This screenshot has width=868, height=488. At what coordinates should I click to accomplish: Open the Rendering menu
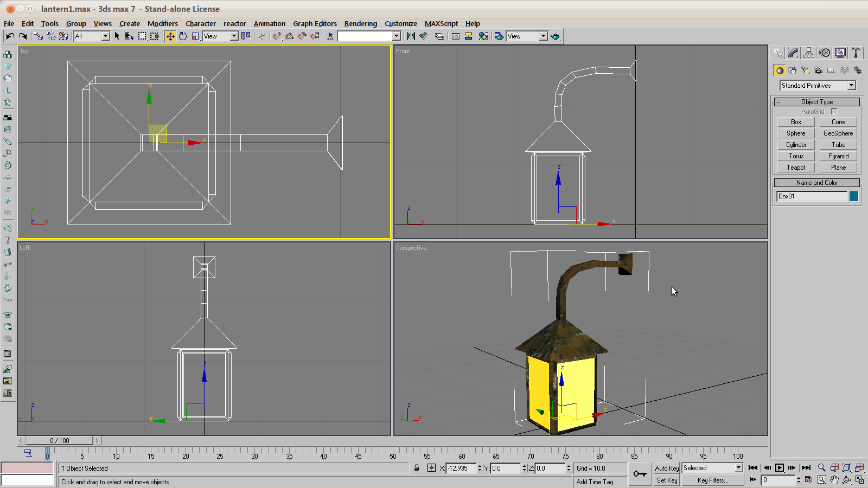coord(360,23)
